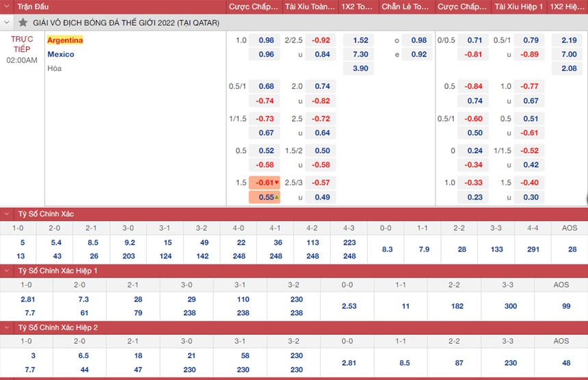Select full-time correct score 0-0 odds 8.3
The width and height of the screenshot is (588, 380).
pyautogui.click(x=387, y=249)
